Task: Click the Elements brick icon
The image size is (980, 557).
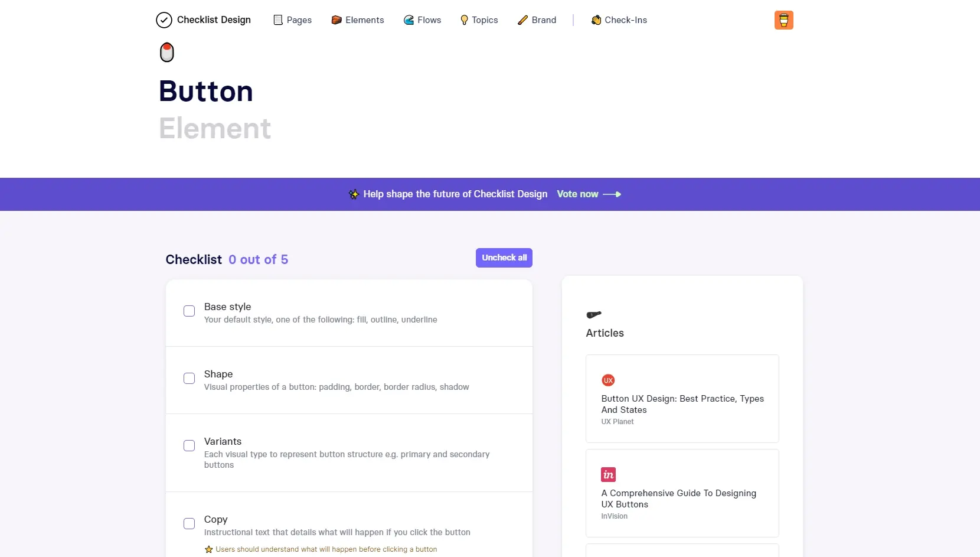Action: tap(337, 20)
